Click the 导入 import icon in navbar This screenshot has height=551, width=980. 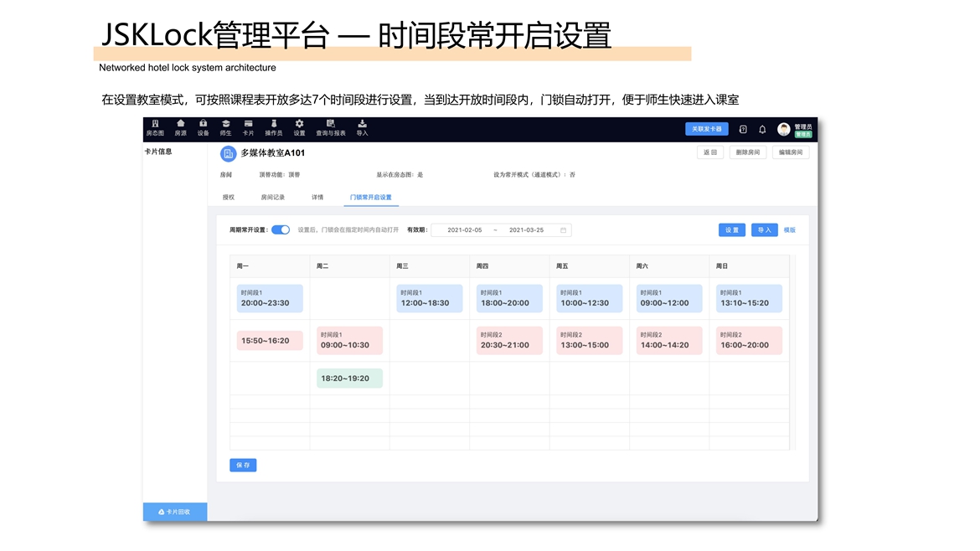point(362,124)
